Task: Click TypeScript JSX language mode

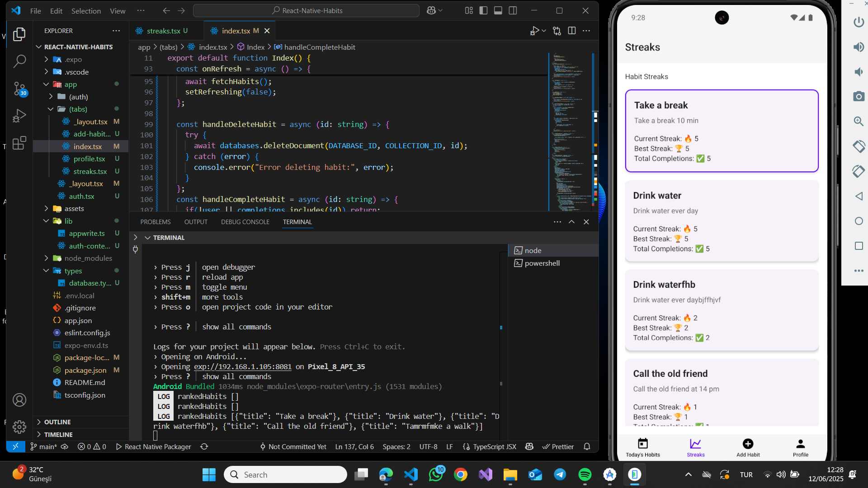Action: [x=495, y=446]
